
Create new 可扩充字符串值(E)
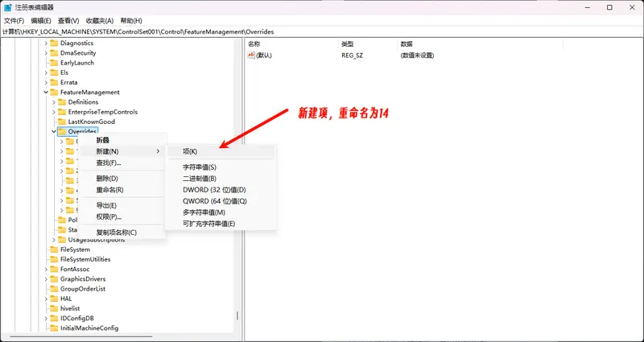point(221,224)
